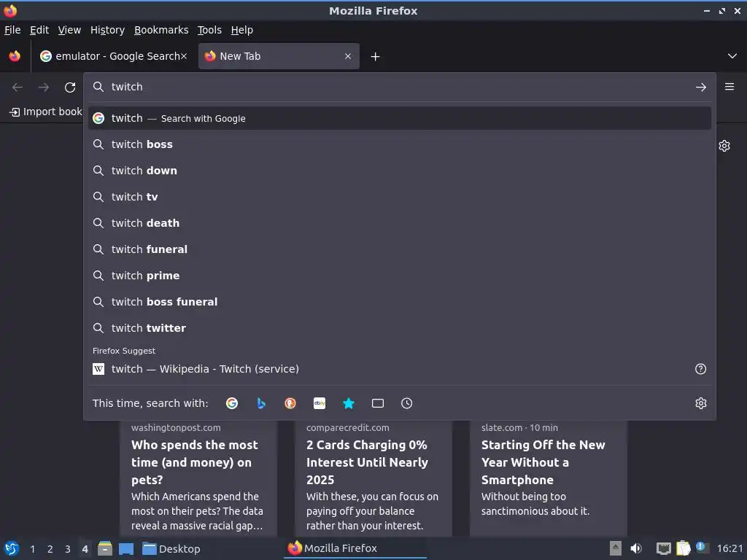This screenshot has width=747, height=560.
Task: Open the file manager taskbar icon
Action: (105, 548)
